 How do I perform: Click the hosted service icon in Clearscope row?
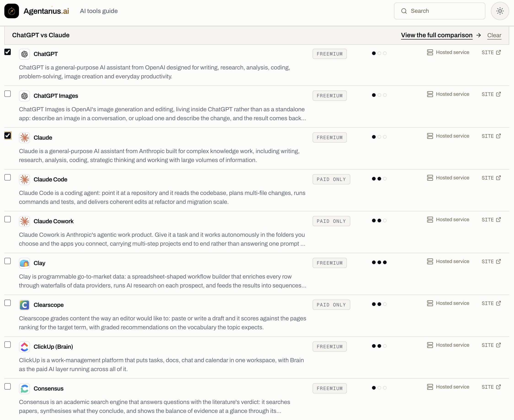430,303
